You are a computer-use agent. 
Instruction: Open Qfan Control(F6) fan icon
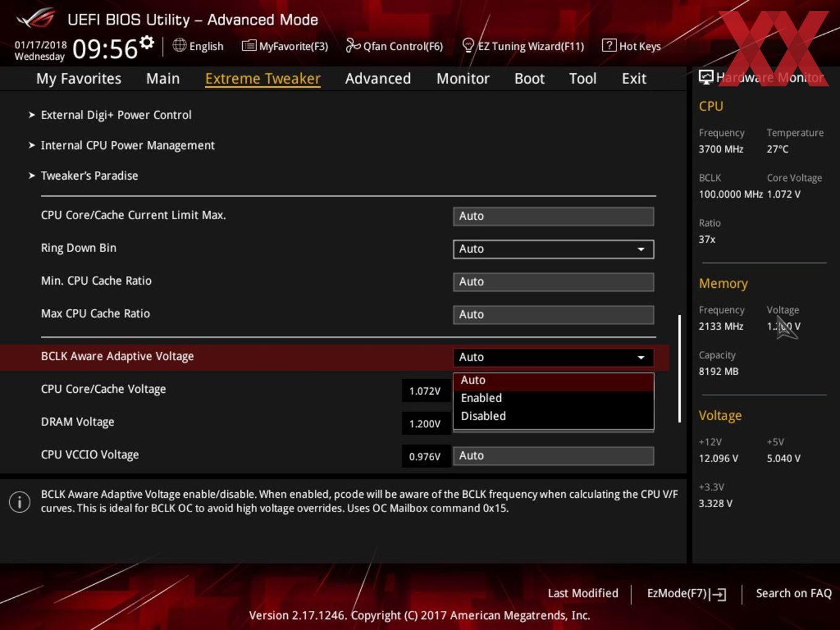pos(353,45)
